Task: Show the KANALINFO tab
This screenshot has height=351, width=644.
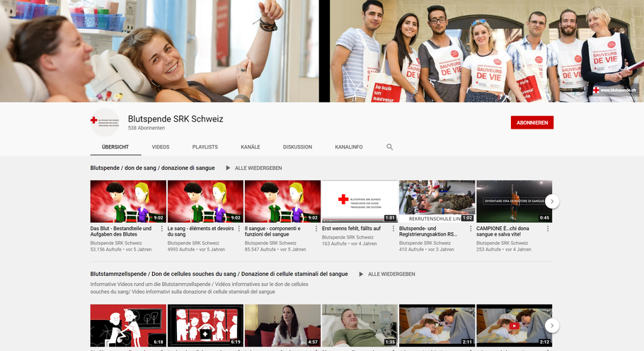Action: [x=349, y=147]
